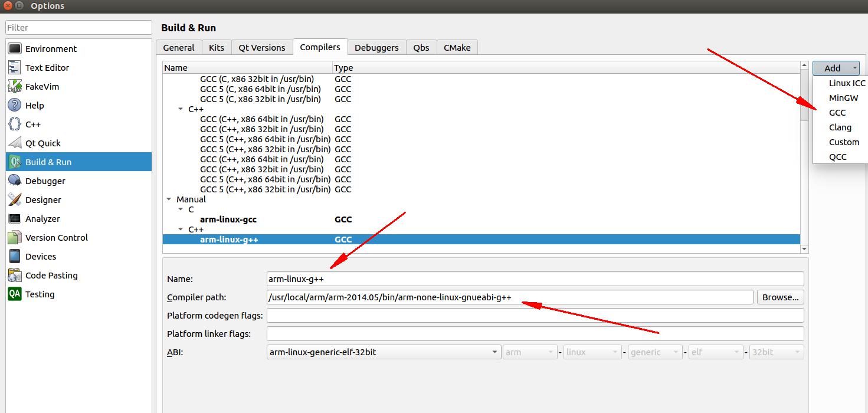Image resolution: width=868 pixels, height=413 pixels.
Task: Open the disabled 32bit width dropdown
Action: 777,352
